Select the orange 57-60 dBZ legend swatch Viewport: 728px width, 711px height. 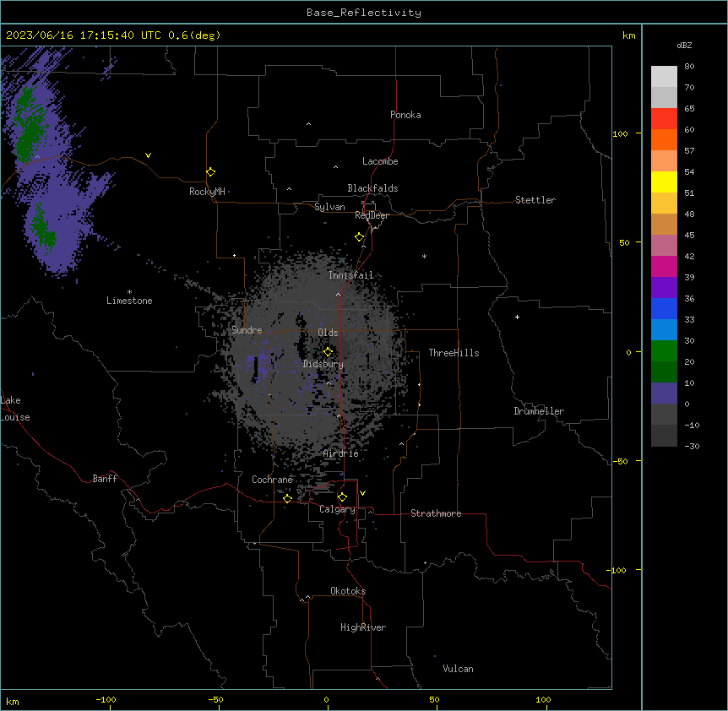point(664,139)
